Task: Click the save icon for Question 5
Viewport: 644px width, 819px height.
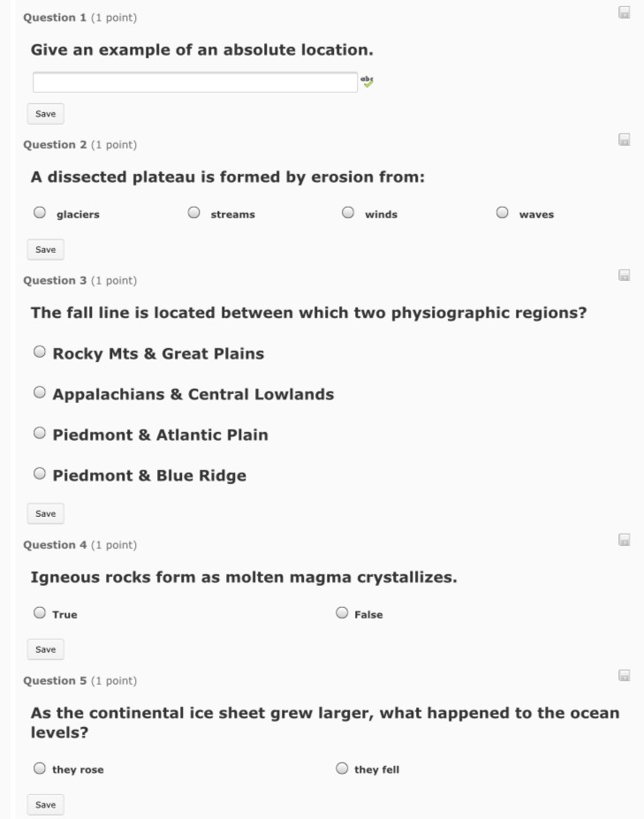Action: point(624,675)
